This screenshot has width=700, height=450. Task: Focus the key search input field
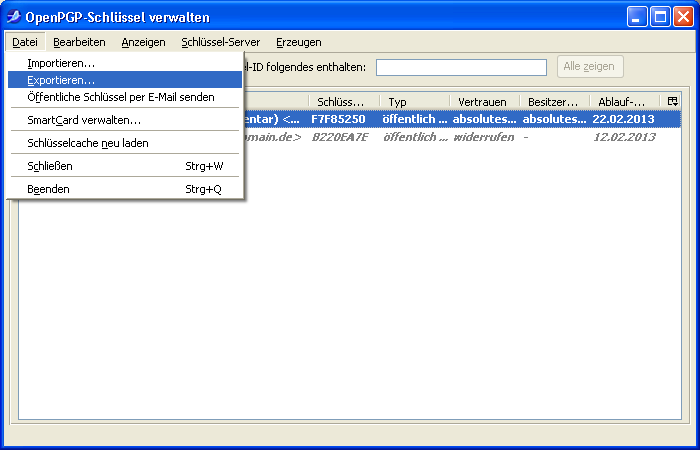[x=461, y=67]
